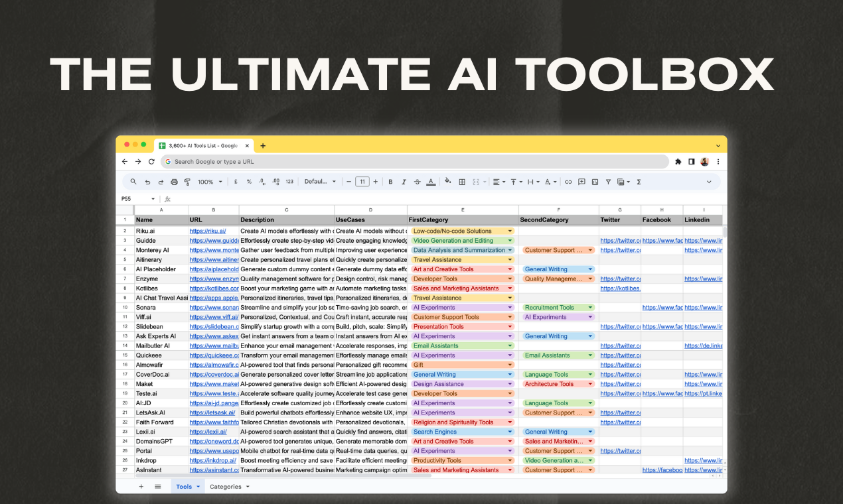This screenshot has width=843, height=504.
Task: Click the insert comment icon
Action: click(x=581, y=182)
